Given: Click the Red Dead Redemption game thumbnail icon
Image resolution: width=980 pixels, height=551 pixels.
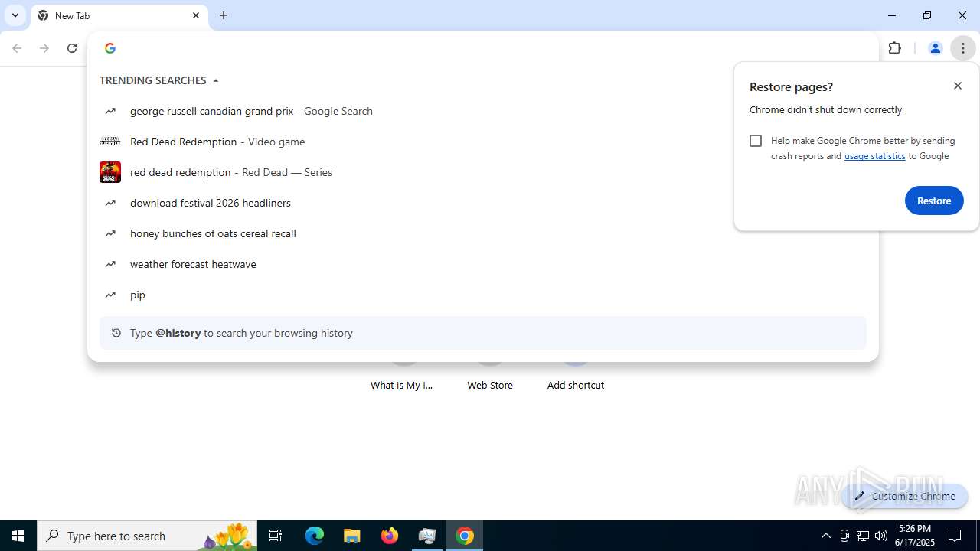Looking at the screenshot, I should pyautogui.click(x=110, y=172).
